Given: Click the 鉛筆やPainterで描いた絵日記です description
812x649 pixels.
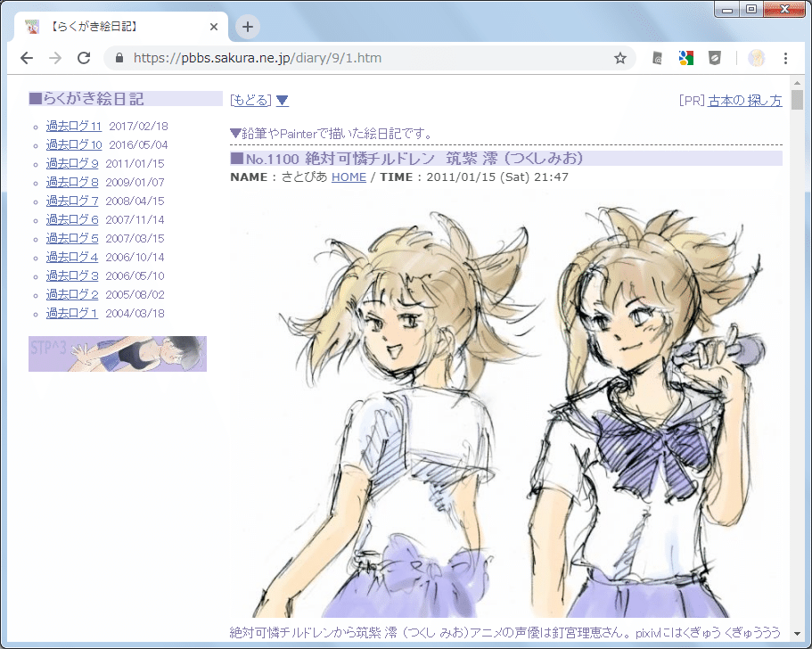Looking at the screenshot, I should click(x=332, y=134).
